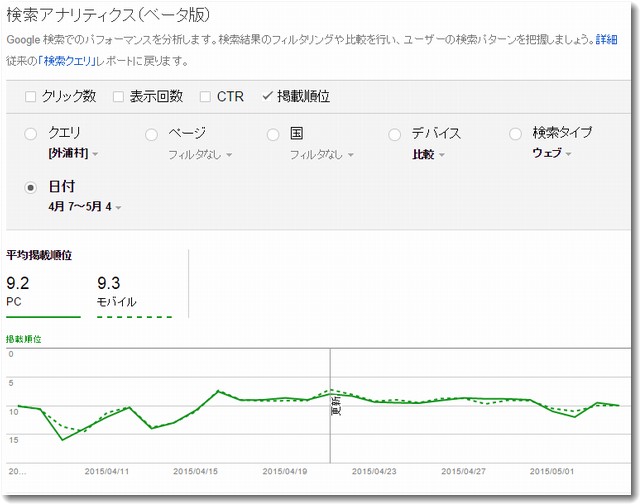Open the [外浦村] query filter dropdown
The image size is (640, 504).
click(73, 154)
